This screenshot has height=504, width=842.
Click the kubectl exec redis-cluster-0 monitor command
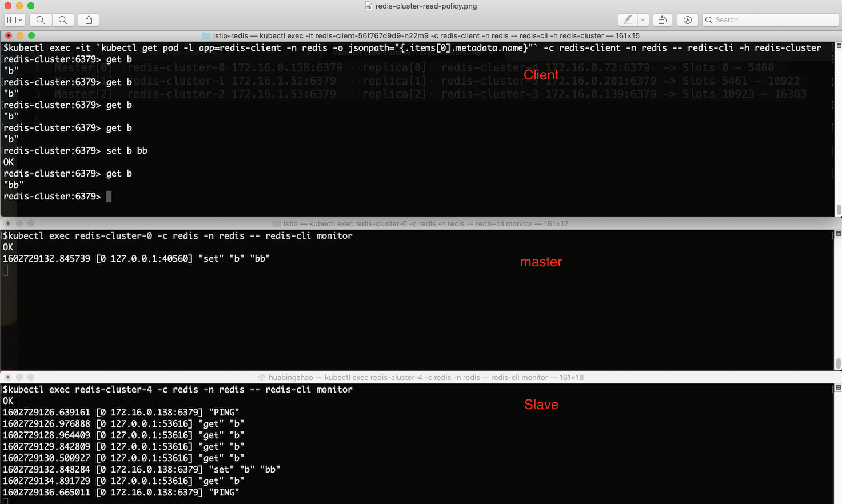(178, 236)
